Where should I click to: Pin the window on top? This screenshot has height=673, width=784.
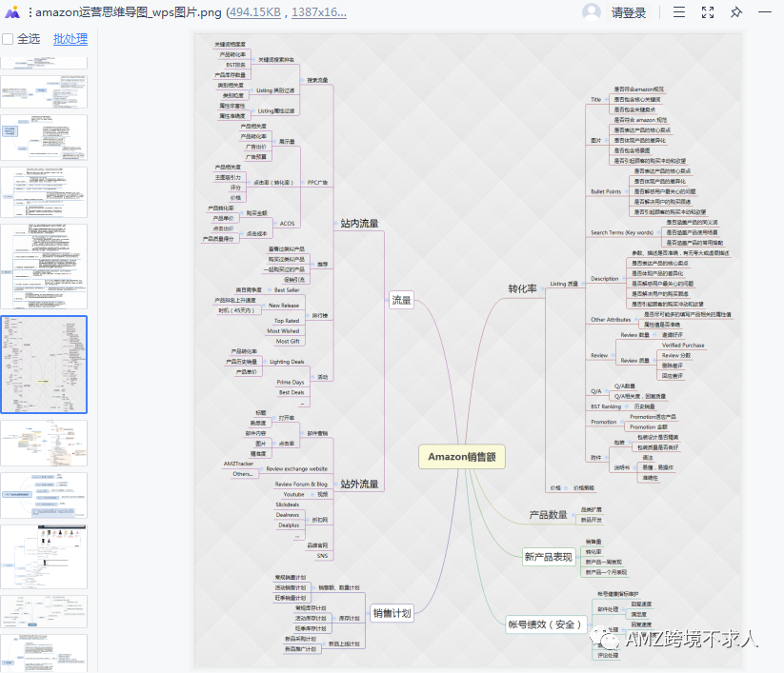pos(736,12)
